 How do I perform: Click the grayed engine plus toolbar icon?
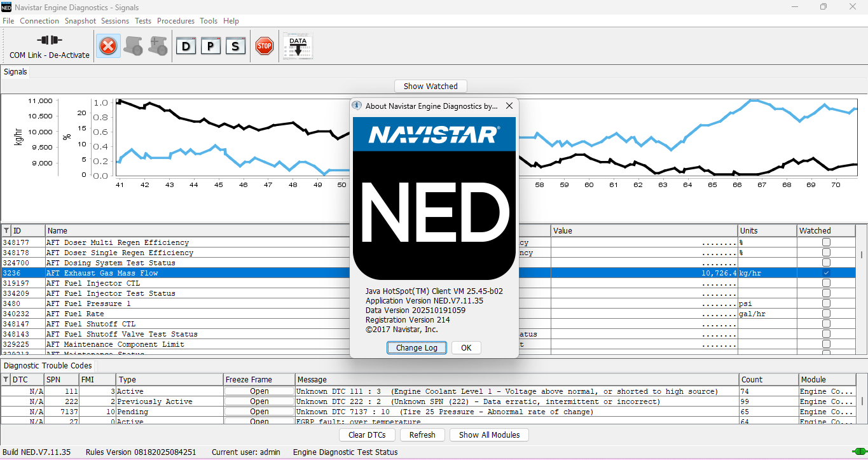click(158, 46)
